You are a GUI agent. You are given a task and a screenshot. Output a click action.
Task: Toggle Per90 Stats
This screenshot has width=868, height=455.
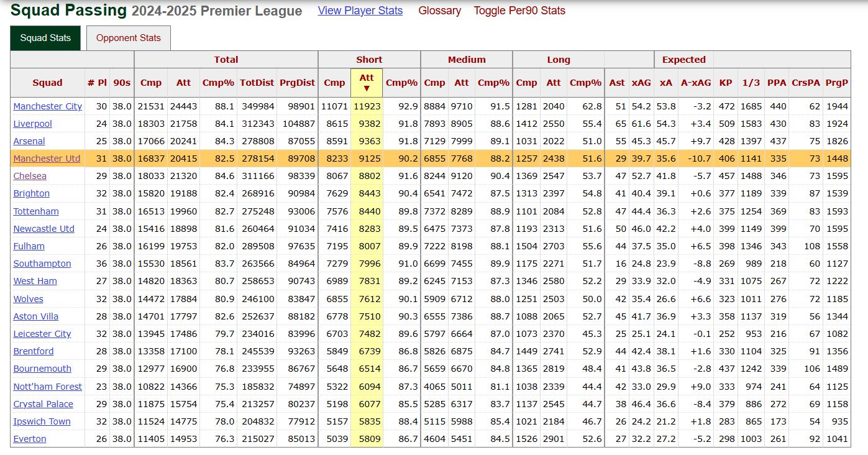(x=519, y=11)
